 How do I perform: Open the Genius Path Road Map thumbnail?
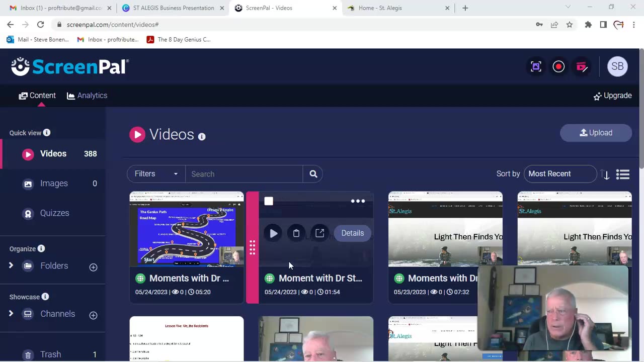pyautogui.click(x=187, y=229)
